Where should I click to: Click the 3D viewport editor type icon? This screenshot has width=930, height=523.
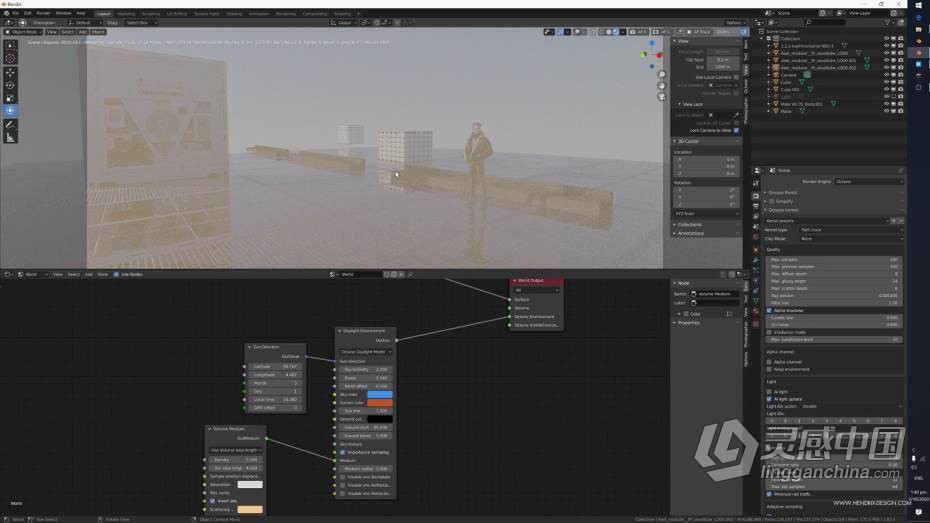[x=8, y=23]
